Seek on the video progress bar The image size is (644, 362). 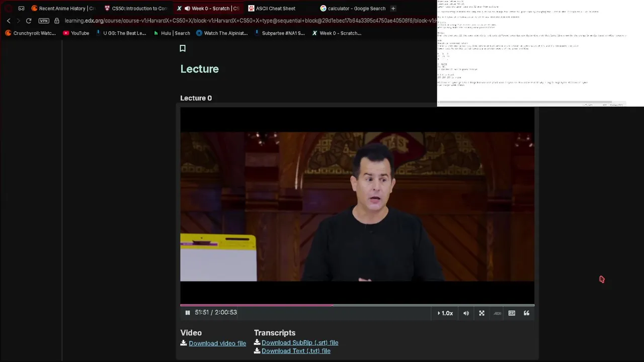coord(357,305)
